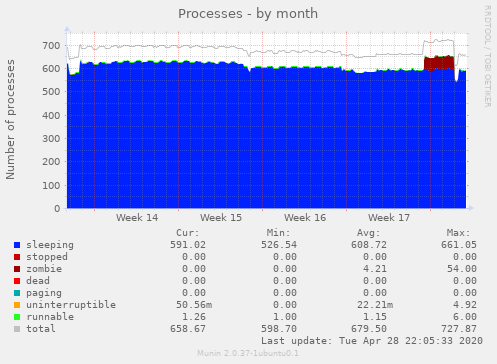
Task: Click zombie average value 4.21
Action: tap(375, 269)
